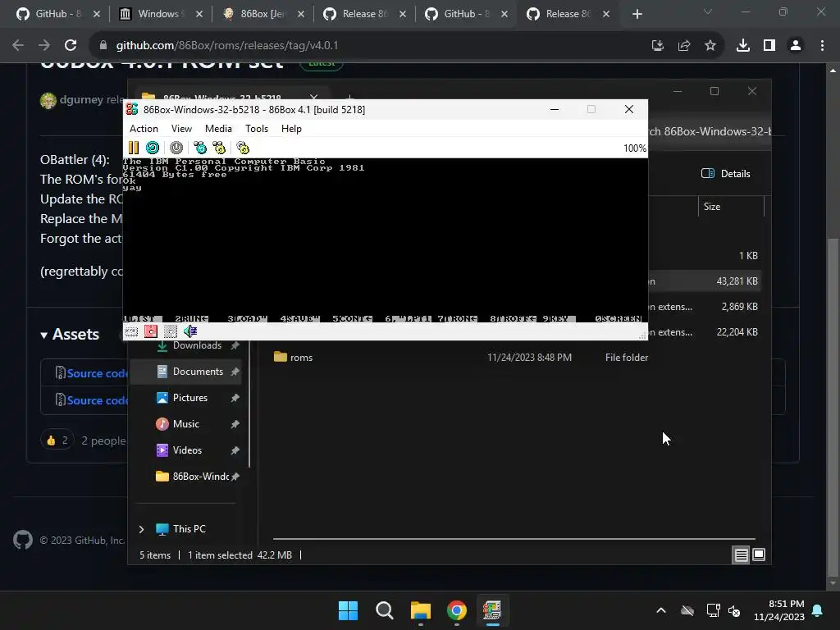The width and height of the screenshot is (840, 630).
Task: Select Downloads in Explorer sidebar
Action: coord(197,345)
